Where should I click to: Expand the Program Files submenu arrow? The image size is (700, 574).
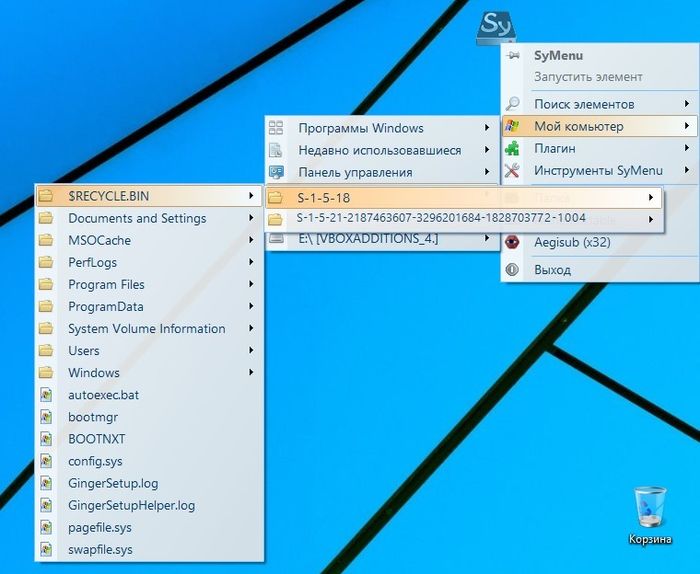pyautogui.click(x=252, y=285)
